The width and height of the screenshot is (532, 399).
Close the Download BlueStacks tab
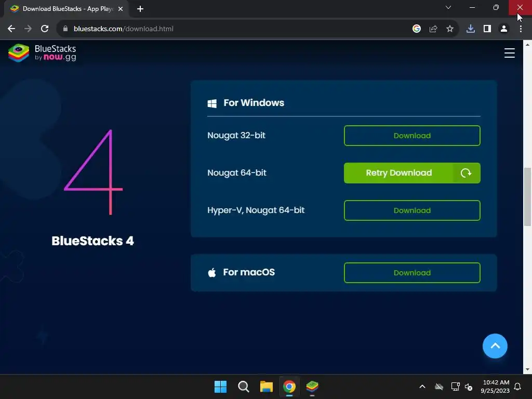point(121,9)
